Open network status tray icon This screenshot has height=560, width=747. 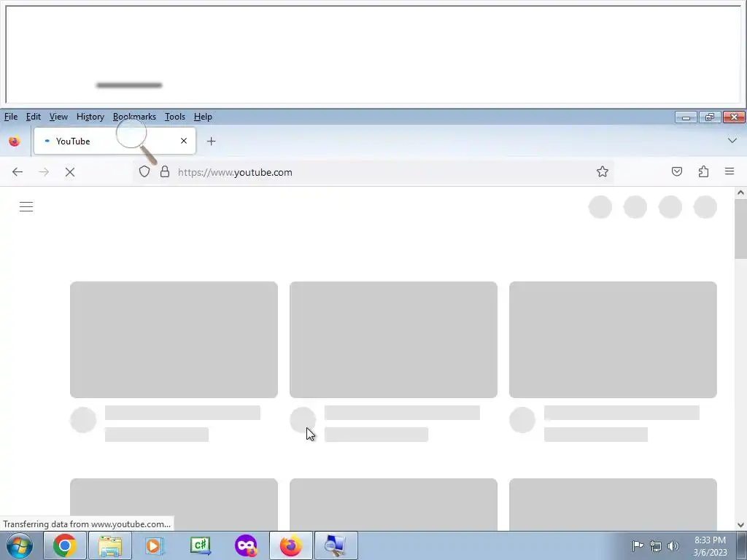(x=656, y=546)
